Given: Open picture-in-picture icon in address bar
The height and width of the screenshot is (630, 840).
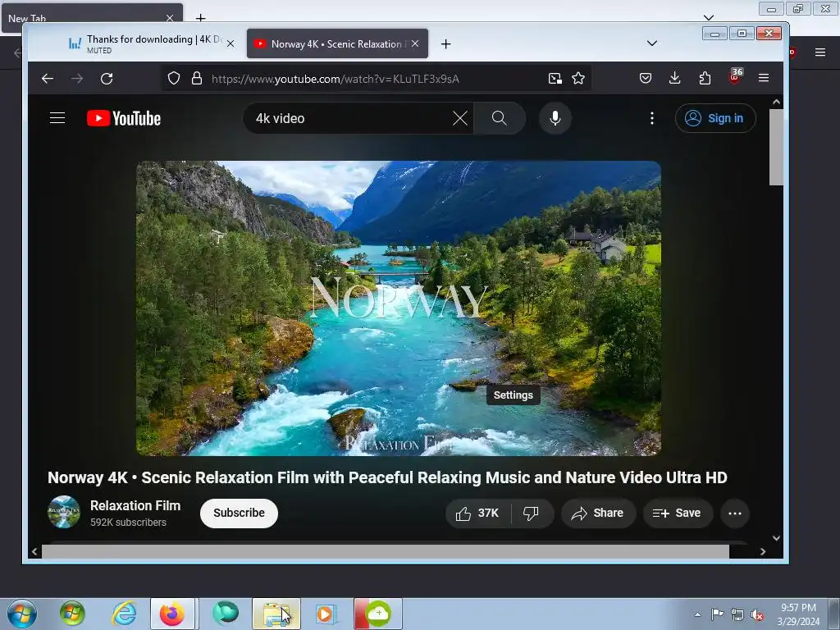Looking at the screenshot, I should click(x=555, y=79).
